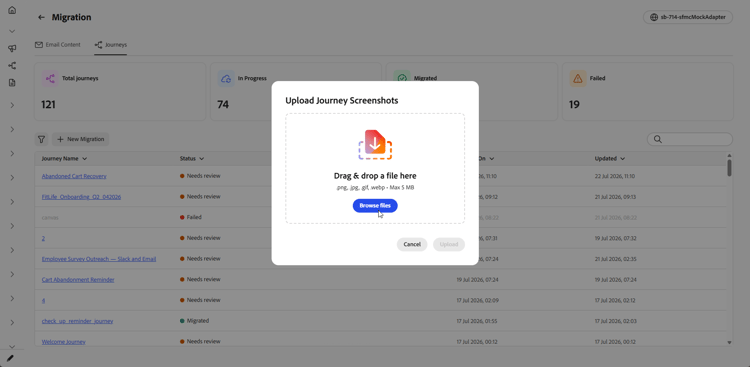This screenshot has width=750, height=367.
Task: Open the megaphone campaigns icon in sidebar
Action: coord(12,48)
